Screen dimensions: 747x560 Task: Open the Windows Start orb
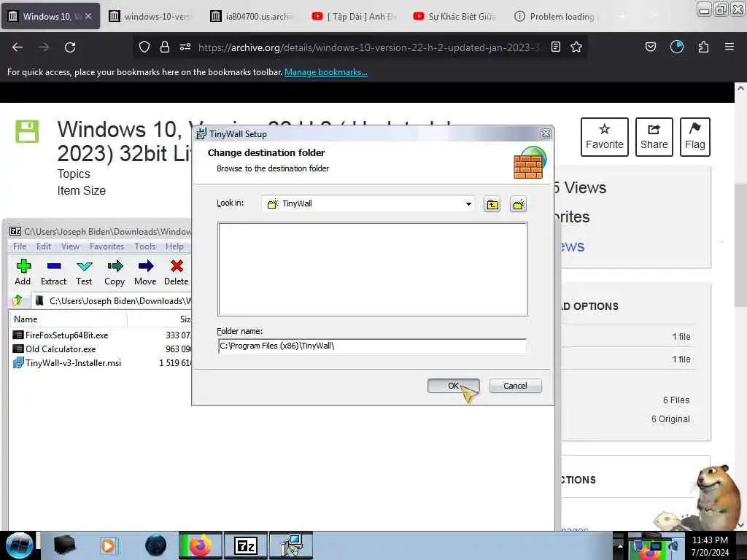point(19,545)
